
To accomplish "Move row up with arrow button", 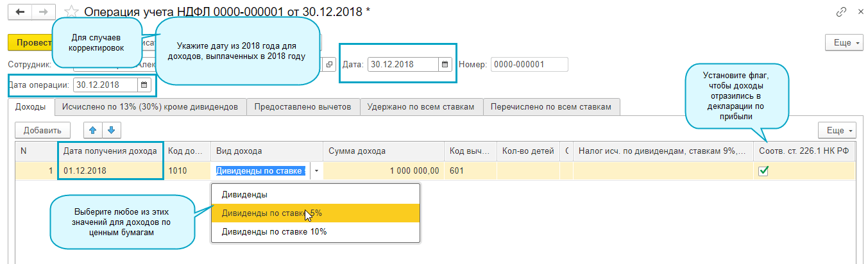I will 92,130.
